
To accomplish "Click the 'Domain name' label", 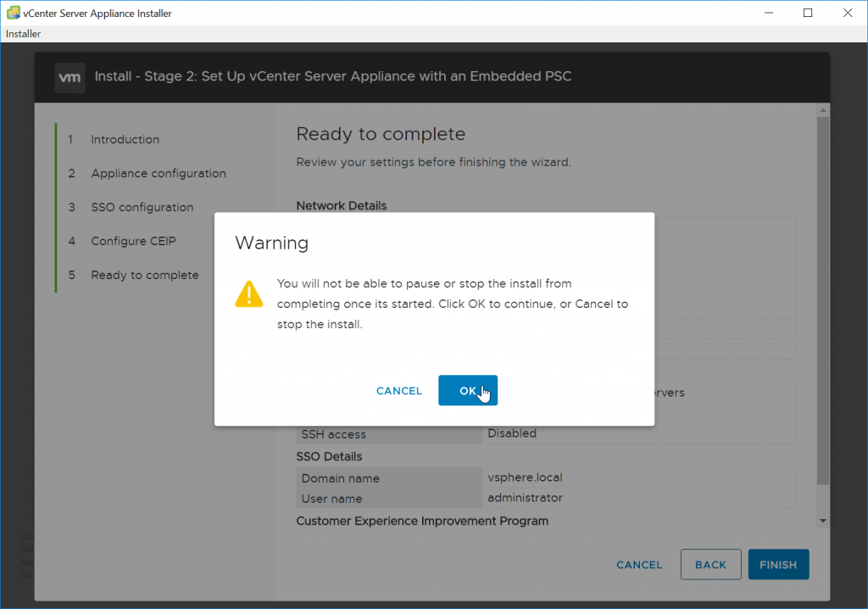I will point(341,478).
